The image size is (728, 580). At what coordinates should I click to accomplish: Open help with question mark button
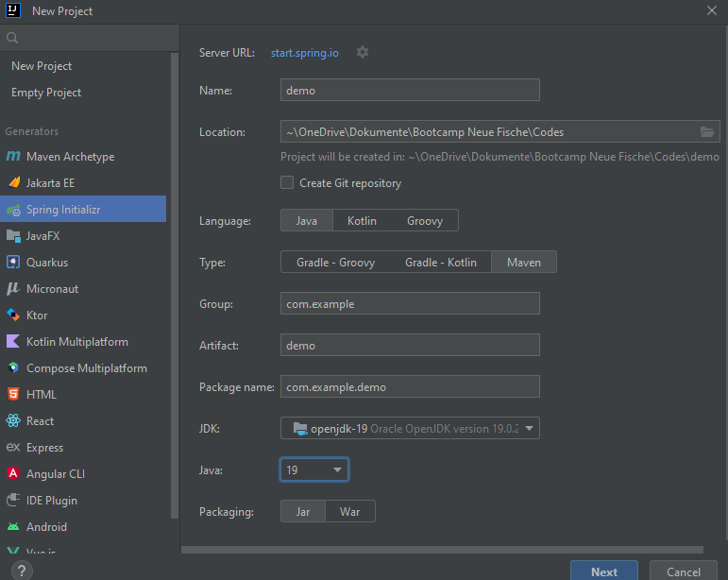click(x=22, y=571)
